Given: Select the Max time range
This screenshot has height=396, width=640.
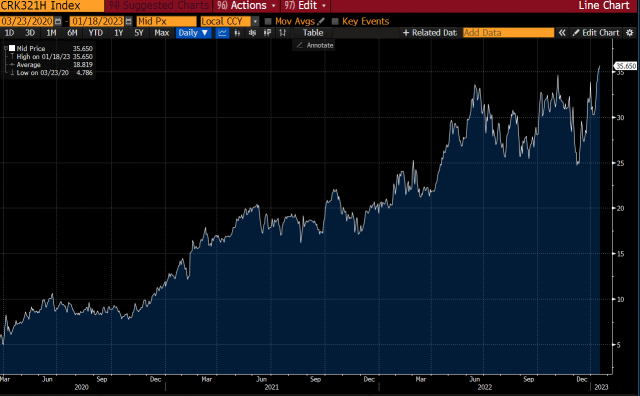Looking at the screenshot, I should [x=162, y=33].
